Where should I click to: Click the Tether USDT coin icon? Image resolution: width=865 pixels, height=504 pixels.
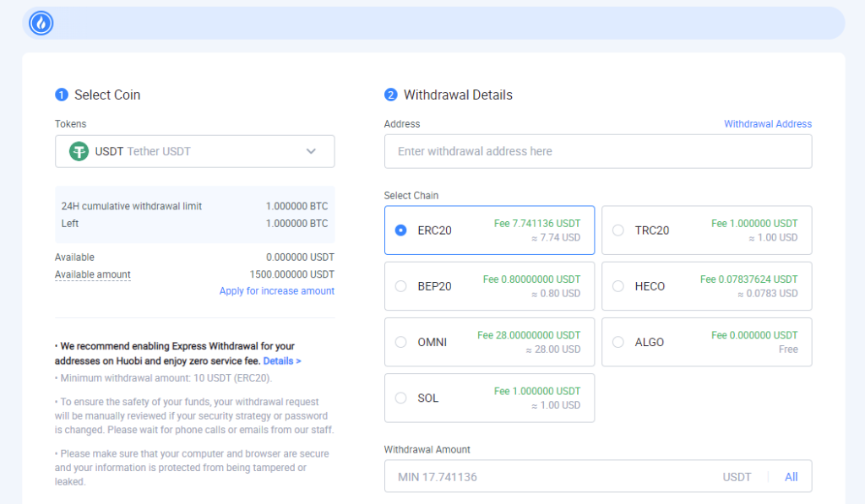pos(79,151)
